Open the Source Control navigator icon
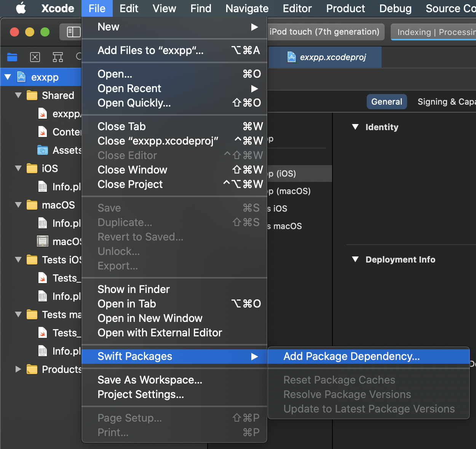This screenshot has height=449, width=476. [x=35, y=57]
